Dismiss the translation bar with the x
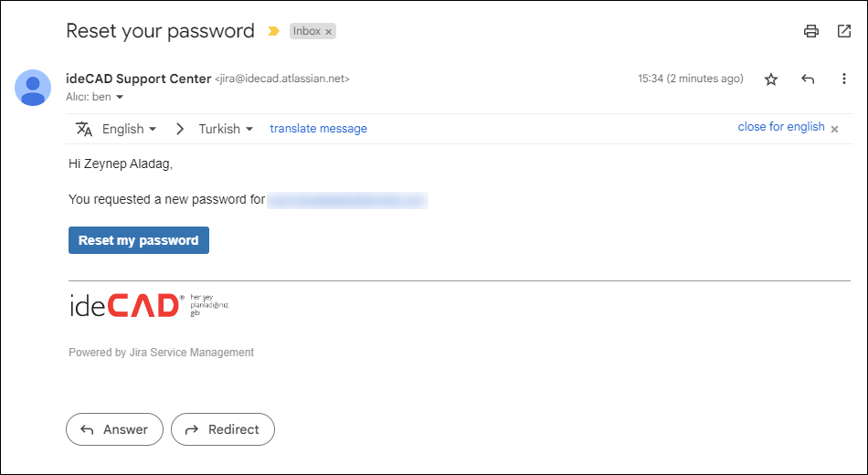Screen dimensions: 868x475 (834, 129)
